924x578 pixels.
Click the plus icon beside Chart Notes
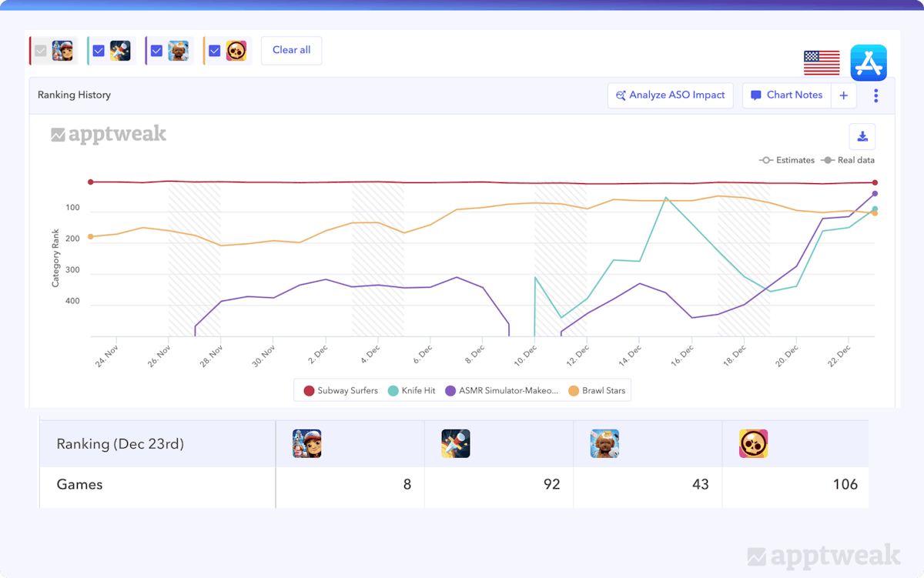[x=844, y=95]
